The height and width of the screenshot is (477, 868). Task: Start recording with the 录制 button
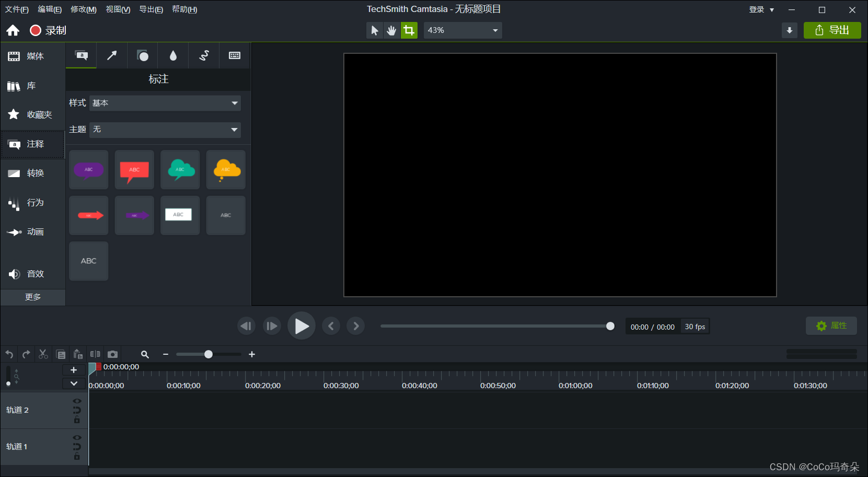(48, 30)
